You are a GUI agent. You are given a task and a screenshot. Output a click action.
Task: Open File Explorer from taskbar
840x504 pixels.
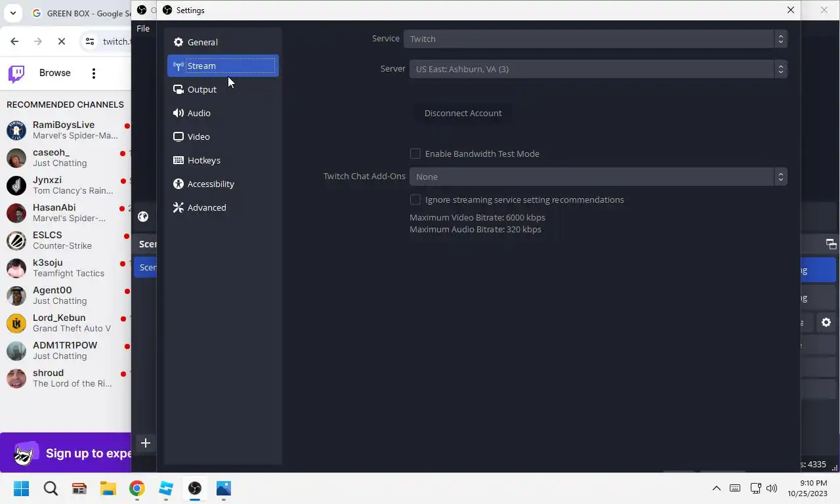[x=108, y=488]
